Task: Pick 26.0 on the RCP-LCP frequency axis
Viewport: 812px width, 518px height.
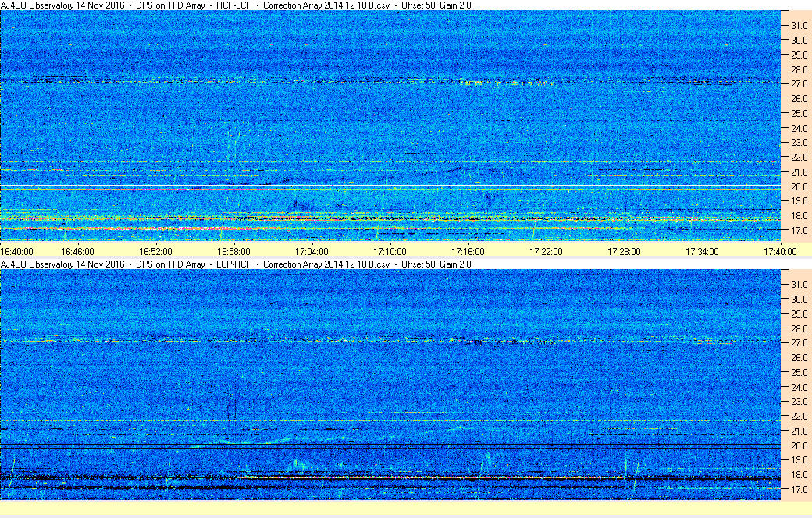Action: (799, 98)
